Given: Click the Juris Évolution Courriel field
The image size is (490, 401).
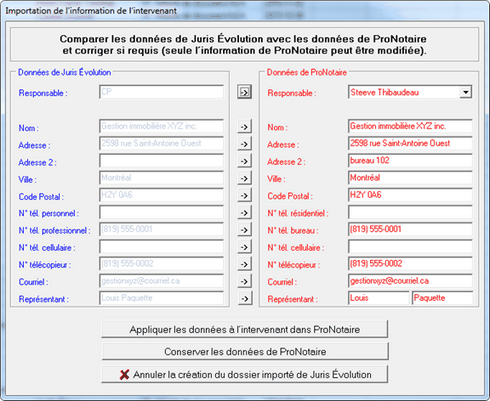Looking at the screenshot, I should [161, 281].
